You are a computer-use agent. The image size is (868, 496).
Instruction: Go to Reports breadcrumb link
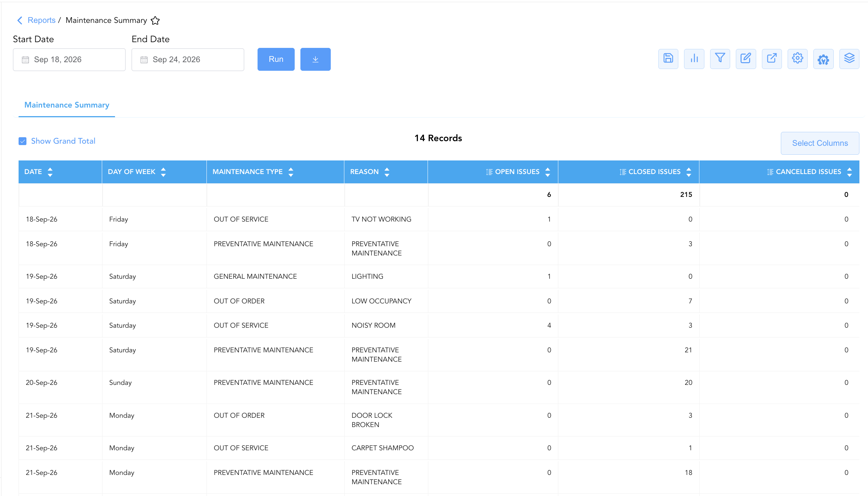pyautogui.click(x=41, y=20)
